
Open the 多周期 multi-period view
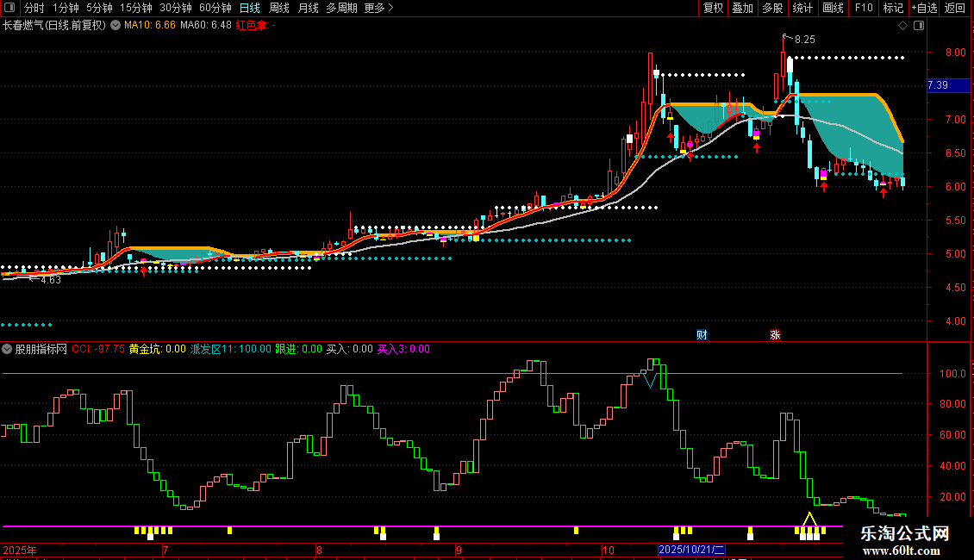point(341,8)
